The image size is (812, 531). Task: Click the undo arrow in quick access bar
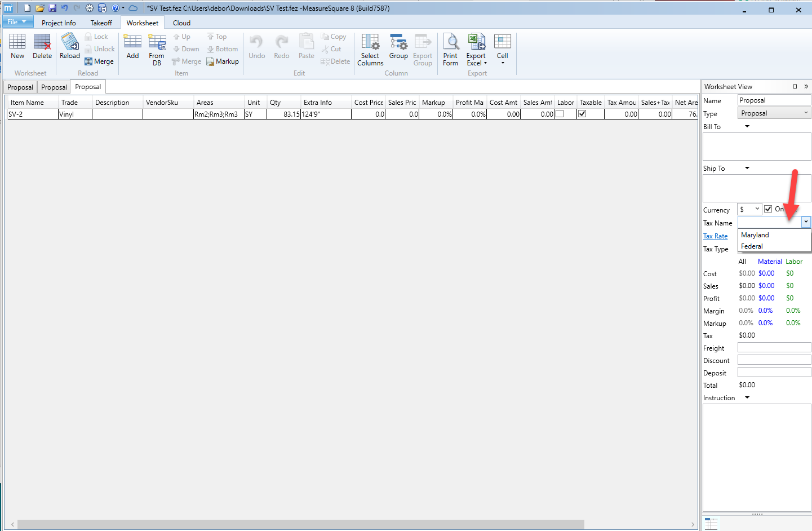tap(64, 8)
